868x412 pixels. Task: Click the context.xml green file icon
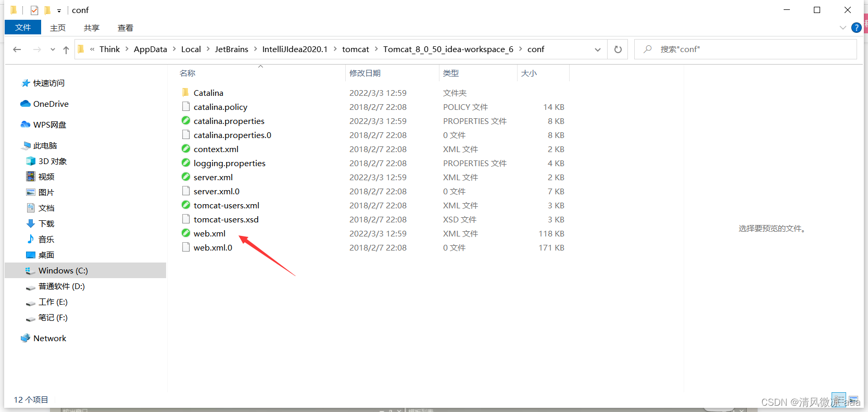[186, 149]
